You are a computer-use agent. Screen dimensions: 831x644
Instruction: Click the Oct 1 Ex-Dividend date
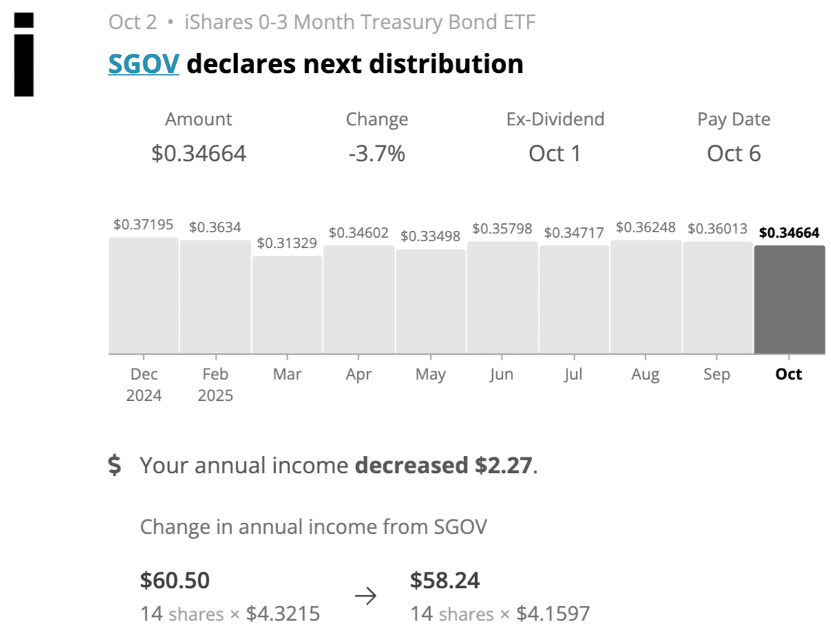coord(554,153)
